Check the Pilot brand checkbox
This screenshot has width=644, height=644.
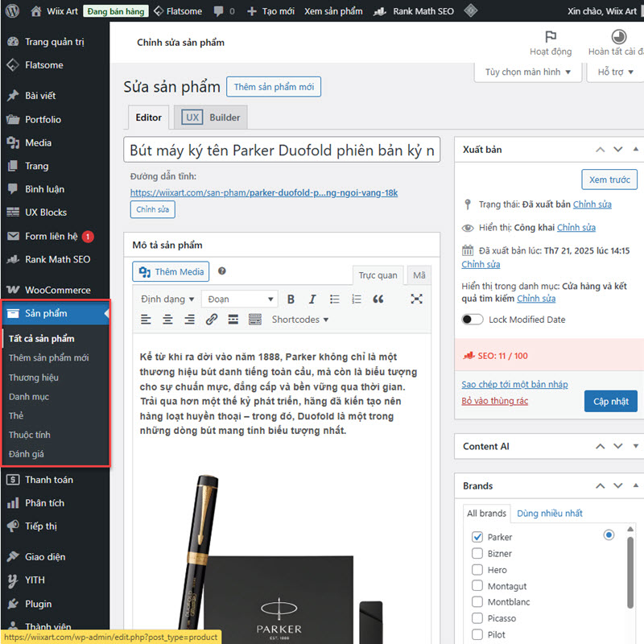(x=477, y=634)
